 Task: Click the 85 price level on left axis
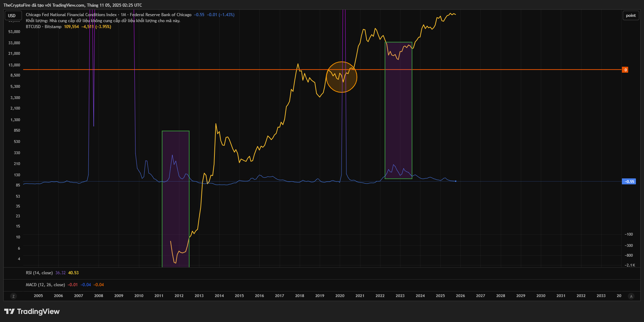[x=18, y=185]
